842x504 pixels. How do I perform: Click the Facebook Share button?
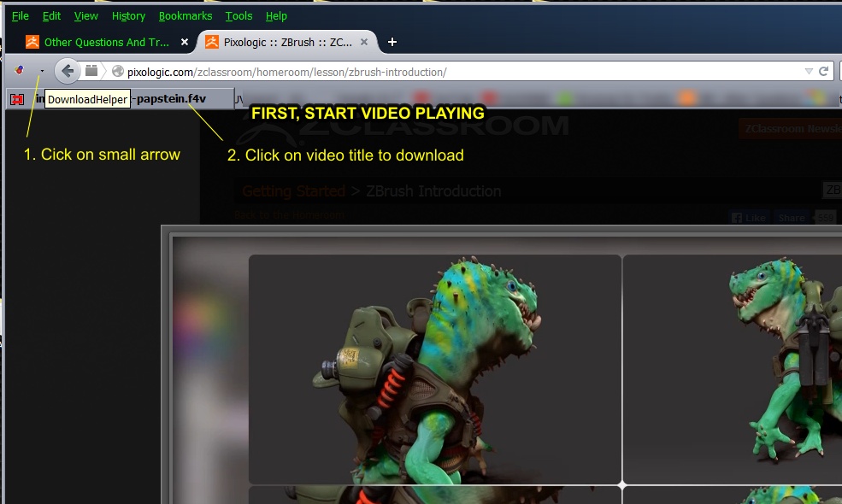point(792,217)
